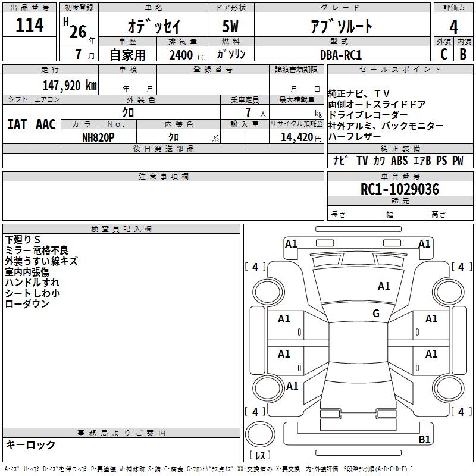Click the 幅 dimension field
The width and height of the screenshot is (476, 476).
point(406,214)
